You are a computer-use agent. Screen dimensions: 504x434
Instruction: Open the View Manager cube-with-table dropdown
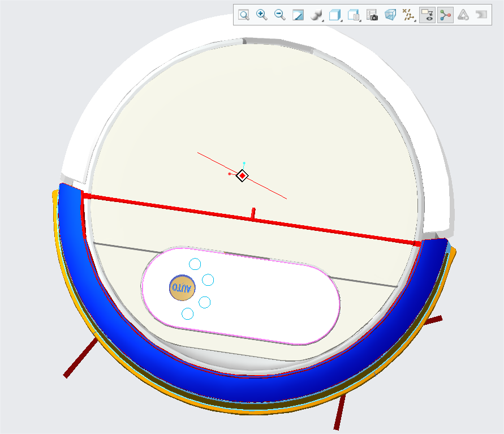354,15
